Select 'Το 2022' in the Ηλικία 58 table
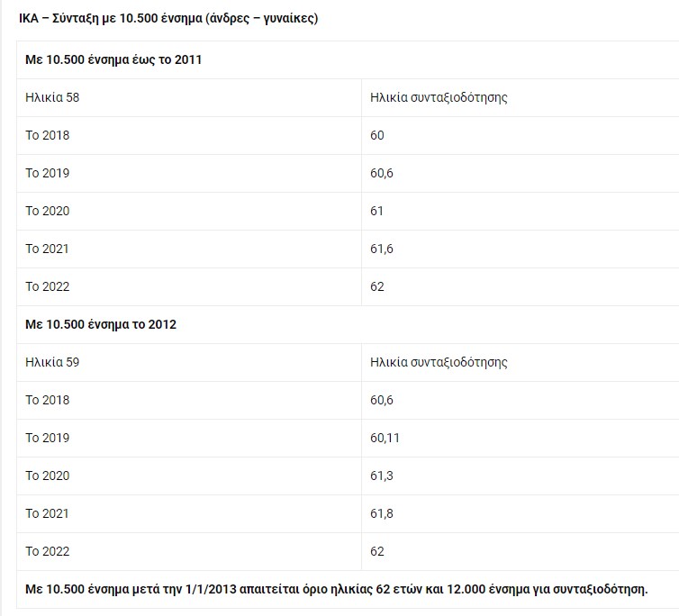The height and width of the screenshot is (616, 679). pyautogui.click(x=47, y=286)
